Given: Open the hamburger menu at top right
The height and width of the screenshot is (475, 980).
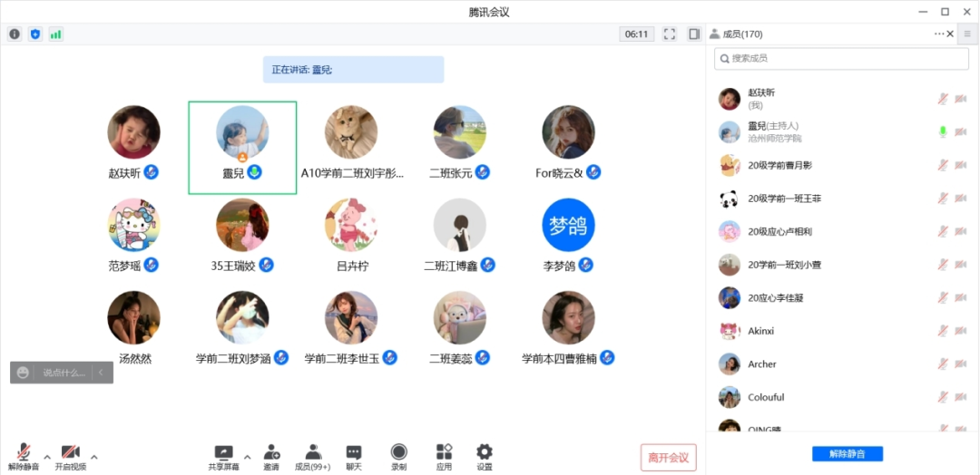Looking at the screenshot, I should click(967, 34).
